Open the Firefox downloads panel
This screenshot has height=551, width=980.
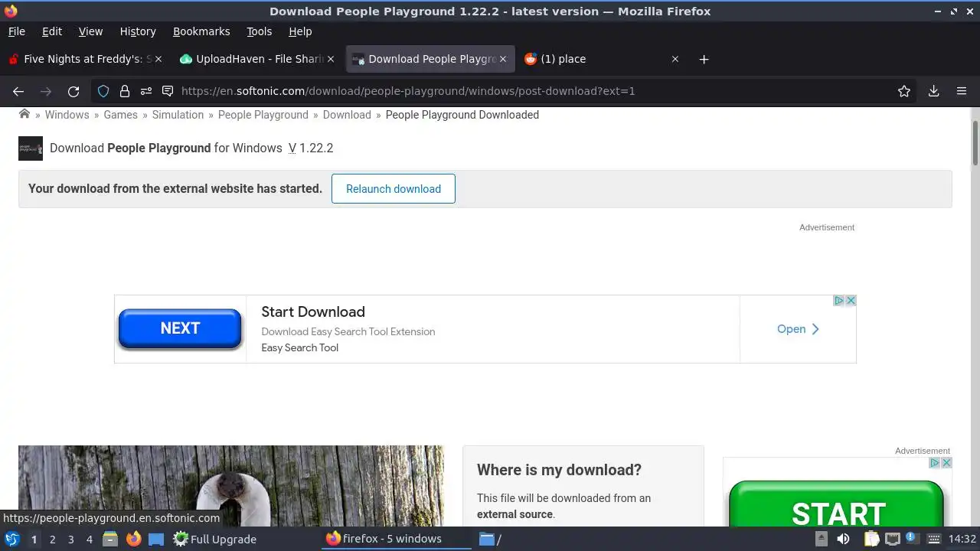click(x=934, y=91)
